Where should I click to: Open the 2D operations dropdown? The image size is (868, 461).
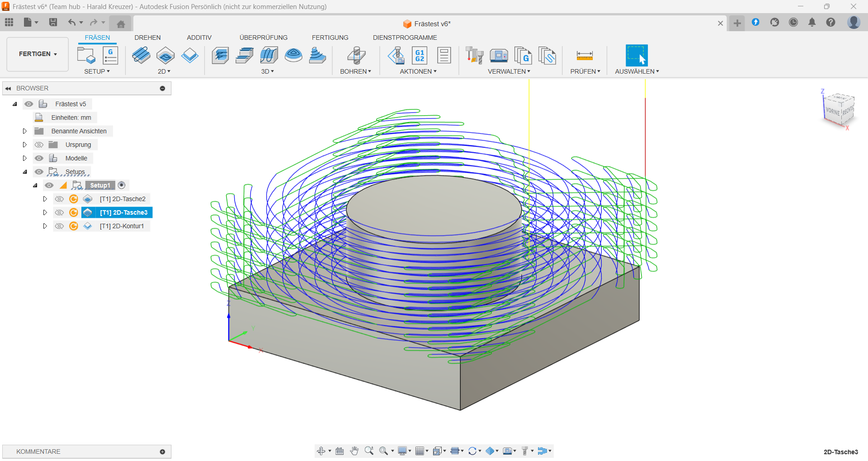point(164,71)
